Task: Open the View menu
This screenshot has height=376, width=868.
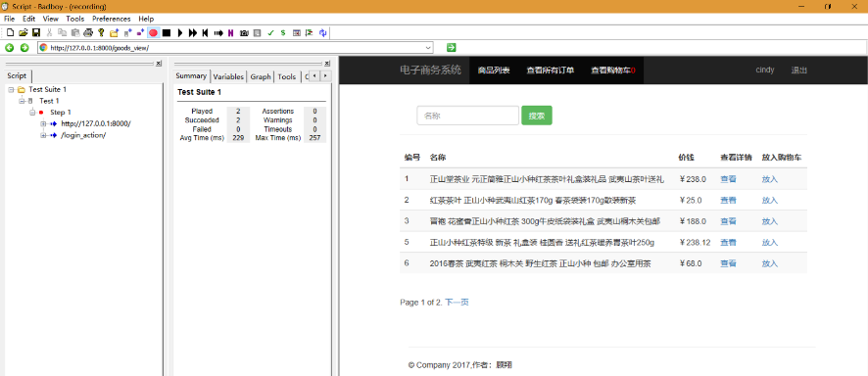Action: point(50,19)
